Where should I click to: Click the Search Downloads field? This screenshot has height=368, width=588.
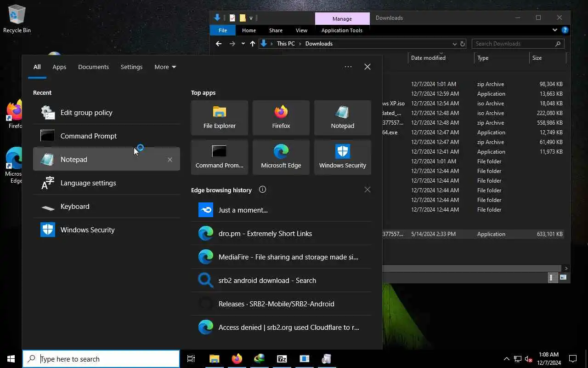coord(518,44)
